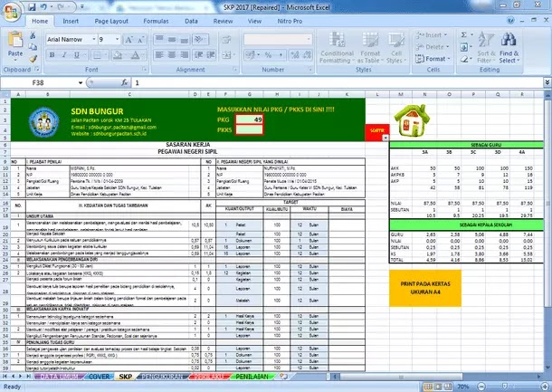The height and width of the screenshot is (392, 552).
Task: Open the Name Box dropdown for F38
Action: 81,82
